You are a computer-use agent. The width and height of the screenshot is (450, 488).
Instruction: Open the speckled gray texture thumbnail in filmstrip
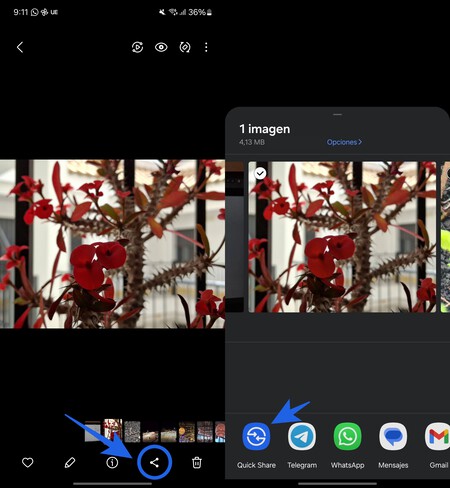point(132,431)
